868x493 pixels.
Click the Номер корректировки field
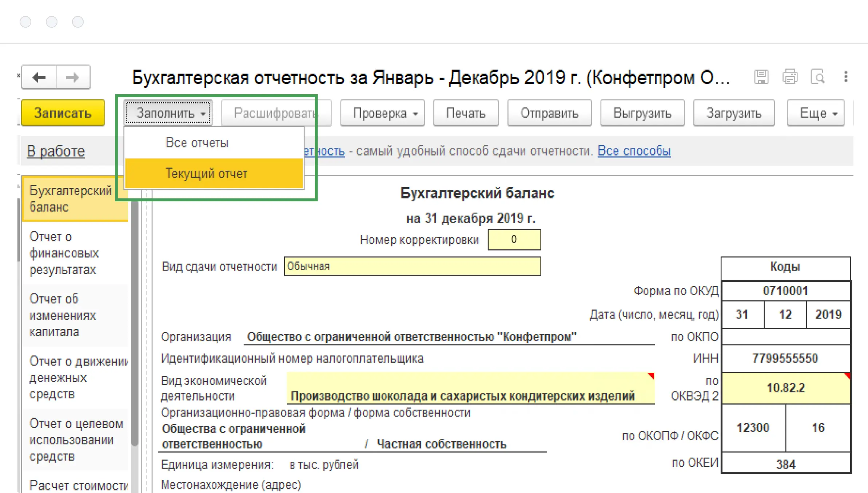pyautogui.click(x=514, y=240)
